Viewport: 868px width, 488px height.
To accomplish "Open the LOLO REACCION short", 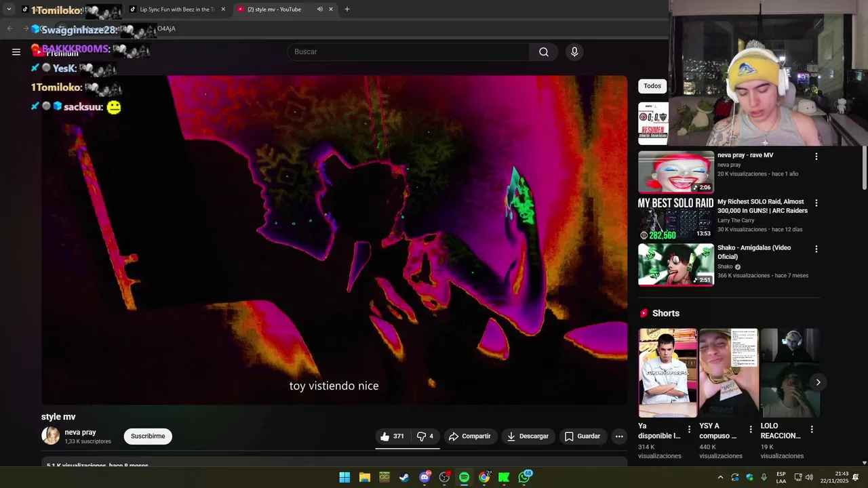I will coord(789,373).
